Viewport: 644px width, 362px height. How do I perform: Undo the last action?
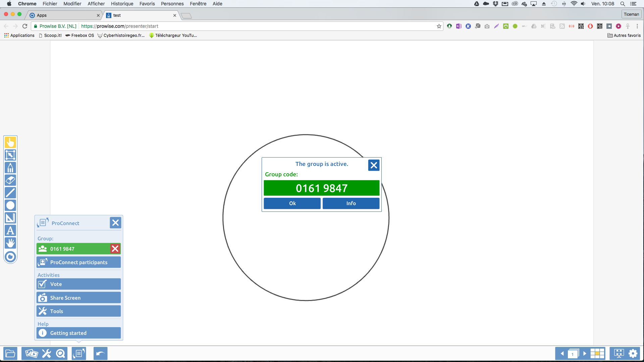pos(100,354)
